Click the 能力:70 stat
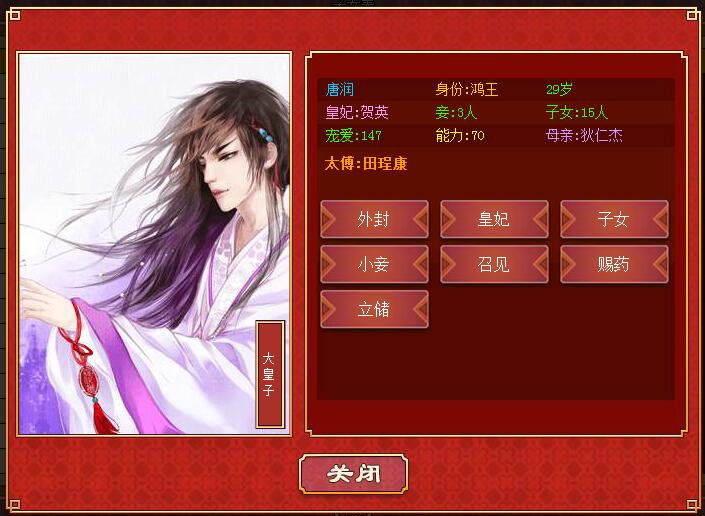Image resolution: width=705 pixels, height=516 pixels. click(460, 135)
